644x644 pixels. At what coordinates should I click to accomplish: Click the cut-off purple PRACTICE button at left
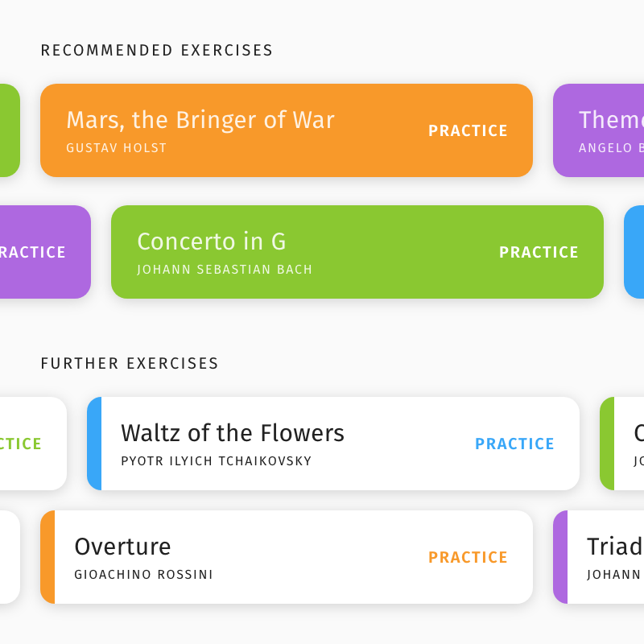(32, 252)
